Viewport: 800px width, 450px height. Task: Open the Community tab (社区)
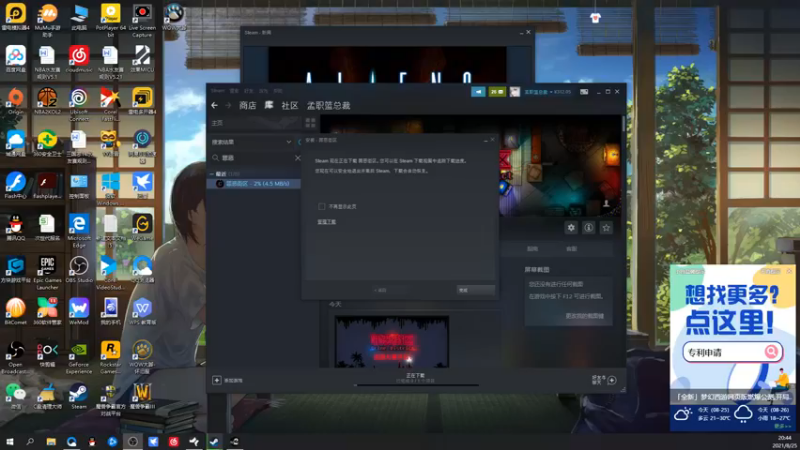(289, 106)
